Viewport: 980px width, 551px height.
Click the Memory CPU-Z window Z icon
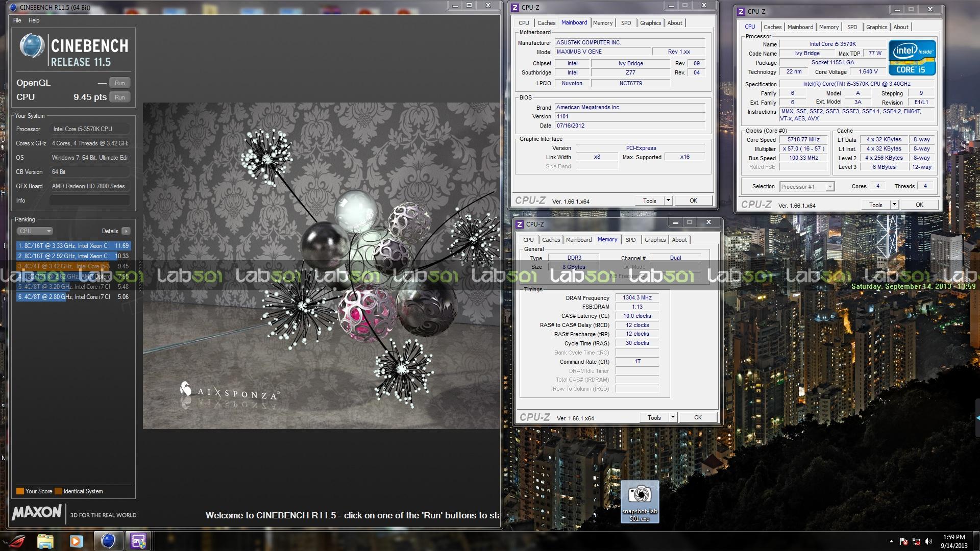520,224
